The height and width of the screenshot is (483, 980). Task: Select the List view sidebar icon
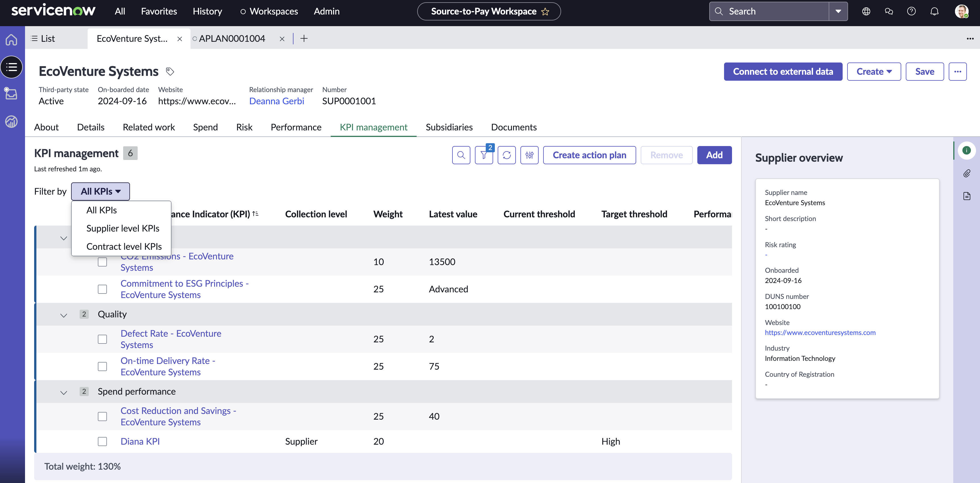(x=11, y=67)
